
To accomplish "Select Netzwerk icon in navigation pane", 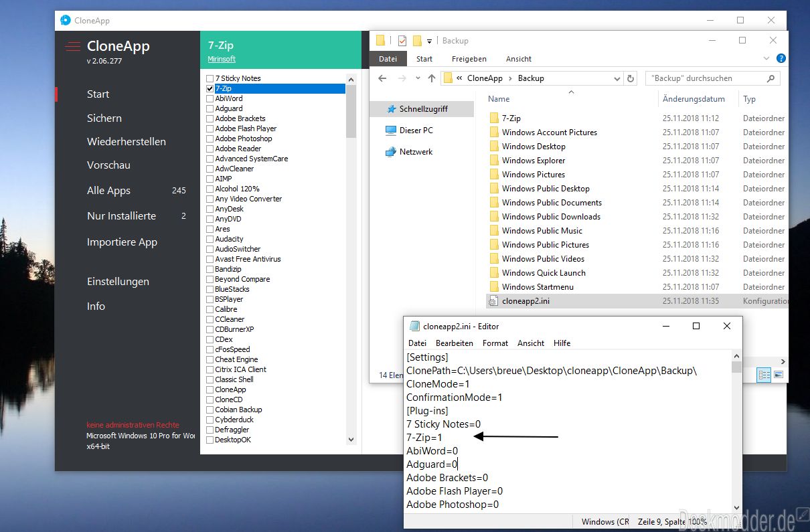I will [x=391, y=152].
